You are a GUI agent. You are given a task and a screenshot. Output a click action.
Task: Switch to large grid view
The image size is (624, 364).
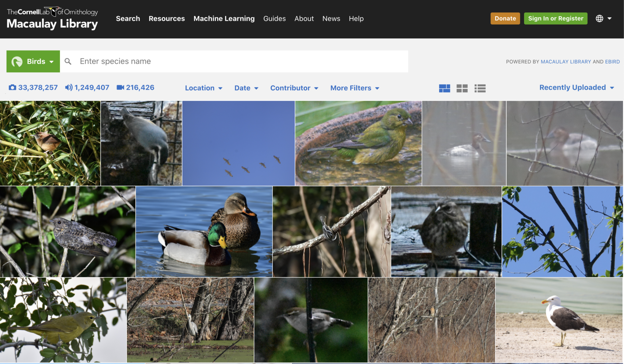pos(444,88)
